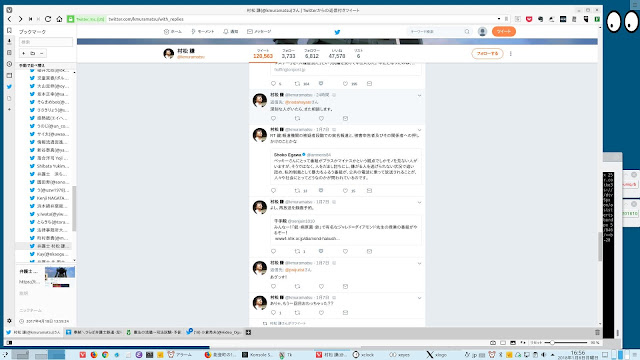The height and width of the screenshot is (360, 640).
Task: Toggle image loading in status bar
Action: tap(513, 343)
